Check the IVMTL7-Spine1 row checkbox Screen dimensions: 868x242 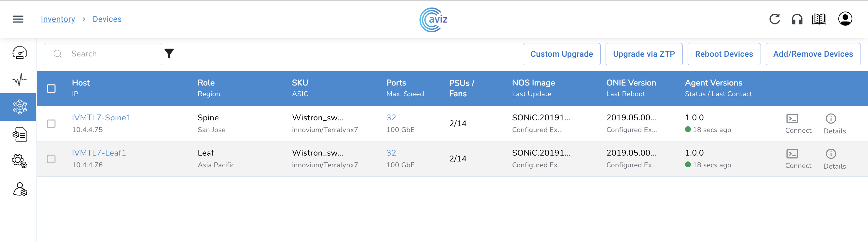(x=51, y=124)
